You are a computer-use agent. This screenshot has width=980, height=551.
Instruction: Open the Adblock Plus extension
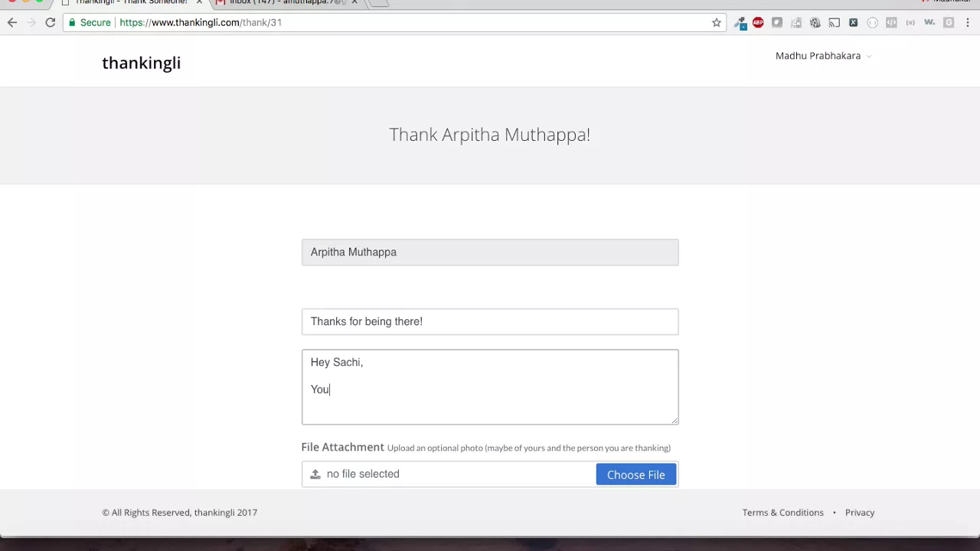coord(758,23)
